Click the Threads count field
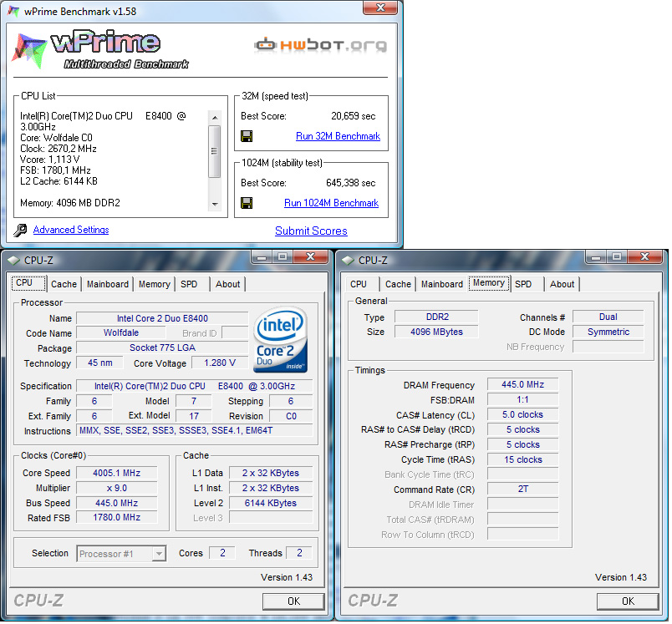This screenshot has height=624, width=672. 299,553
